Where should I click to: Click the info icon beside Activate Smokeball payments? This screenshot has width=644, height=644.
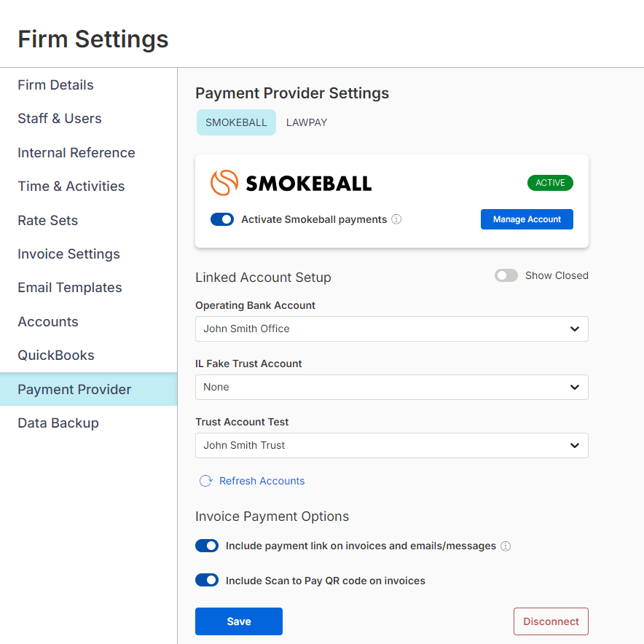pyautogui.click(x=396, y=219)
